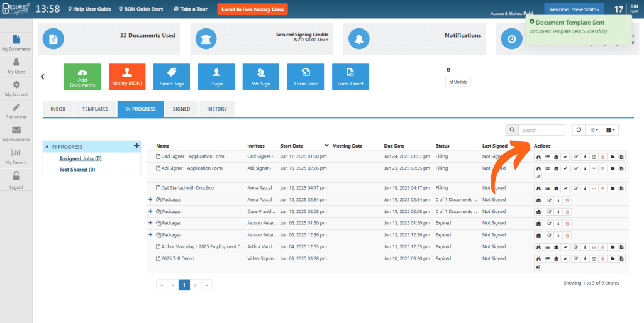Sort by the Start Date column arrow

pyautogui.click(x=326, y=145)
